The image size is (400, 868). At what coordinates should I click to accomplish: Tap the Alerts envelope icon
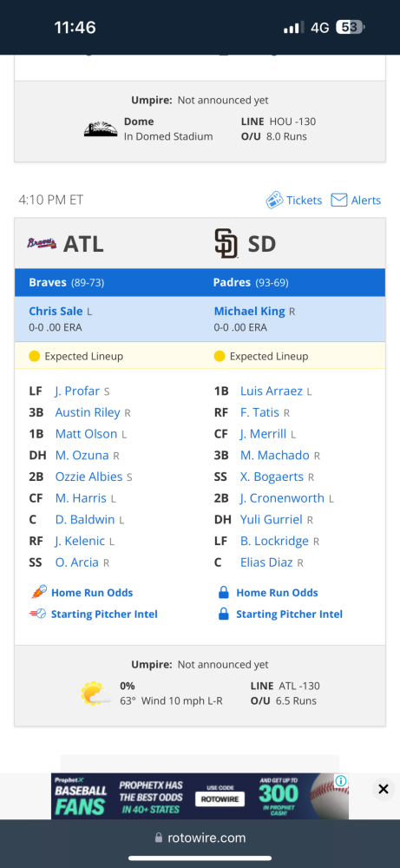point(338,201)
